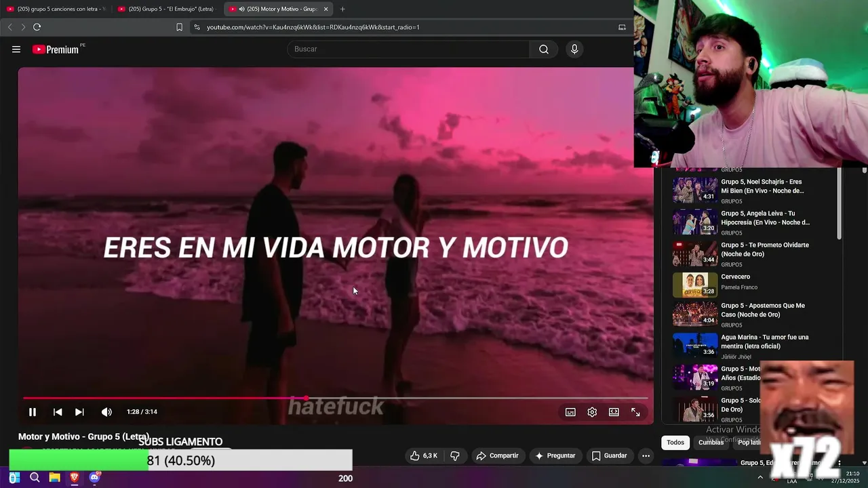Toggle subtitles in the player
The image size is (868, 488).
(570, 412)
